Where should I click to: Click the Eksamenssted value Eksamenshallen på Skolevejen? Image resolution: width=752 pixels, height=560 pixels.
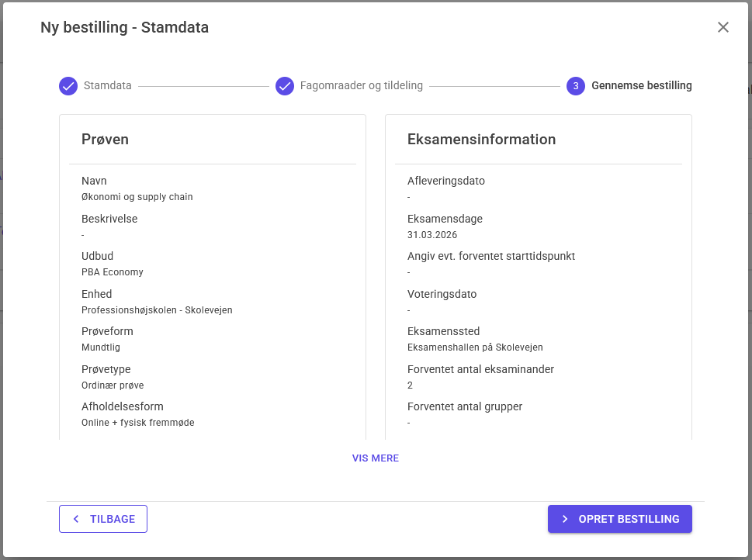click(475, 347)
